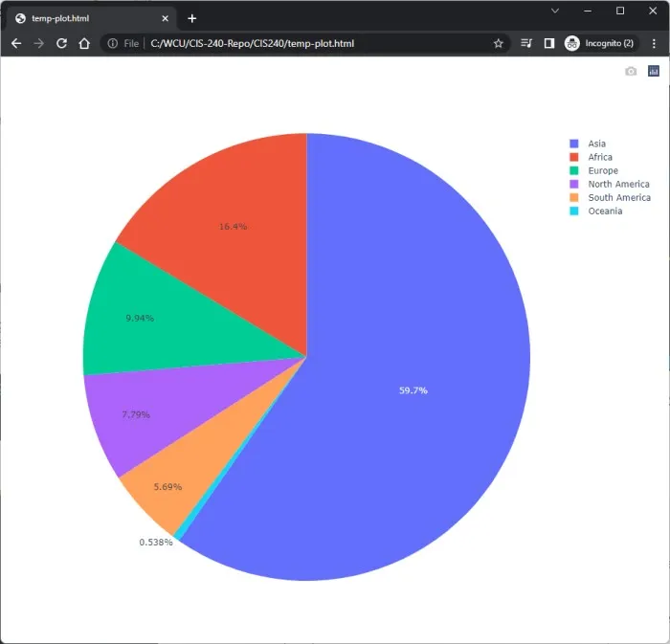Open the browser home page
The image size is (670, 644).
[84, 44]
